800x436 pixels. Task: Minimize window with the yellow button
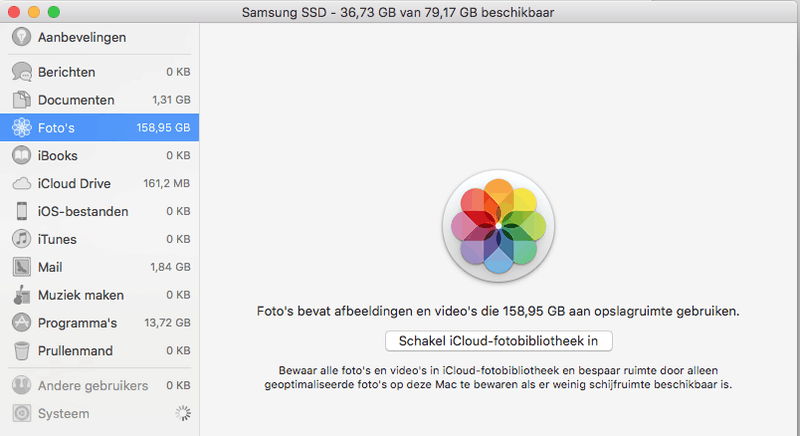click(34, 11)
